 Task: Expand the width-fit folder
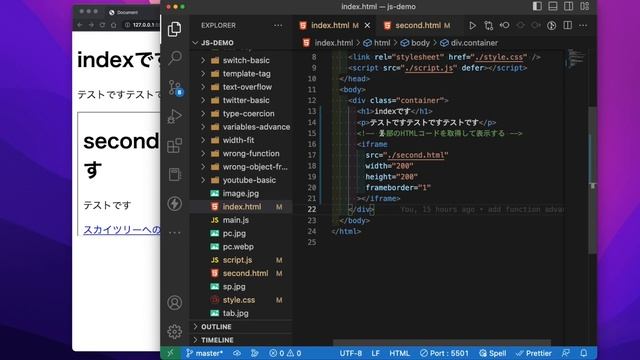click(241, 140)
